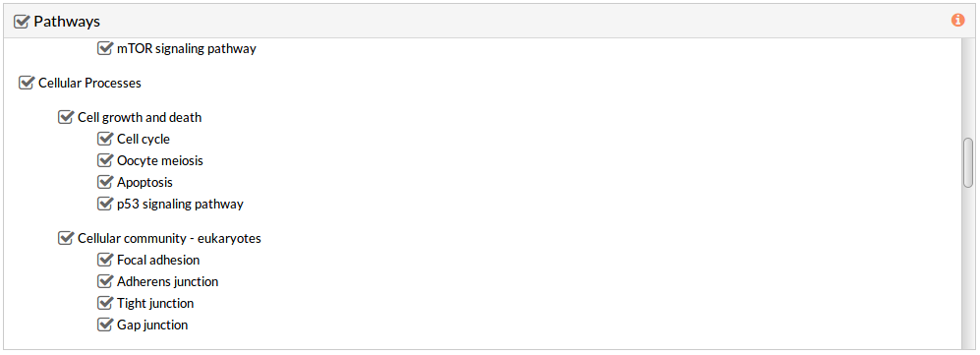Uncheck the main Pathways checkbox
Image resolution: width=980 pixels, height=355 pixels.
click(22, 22)
